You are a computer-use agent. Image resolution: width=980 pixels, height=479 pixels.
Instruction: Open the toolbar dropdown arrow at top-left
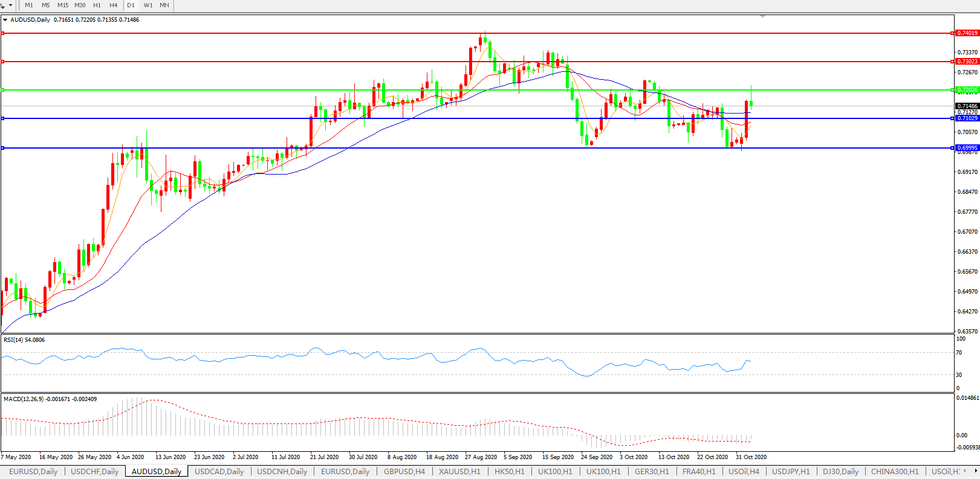pyautogui.click(x=10, y=5)
